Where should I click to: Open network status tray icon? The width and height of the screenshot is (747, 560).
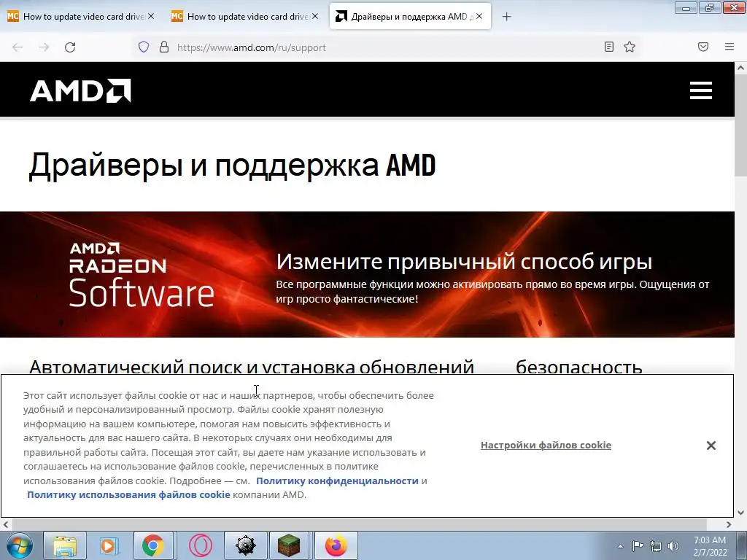point(656,546)
